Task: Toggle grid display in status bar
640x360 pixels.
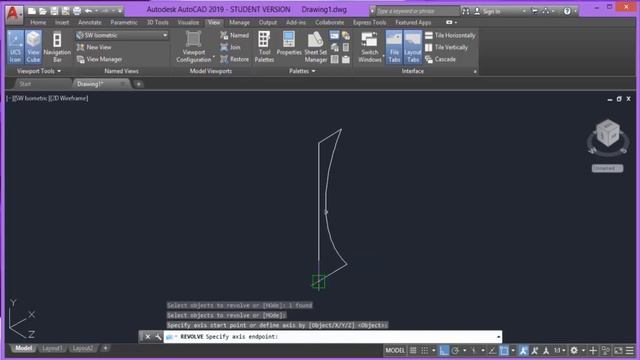Action: click(x=413, y=350)
